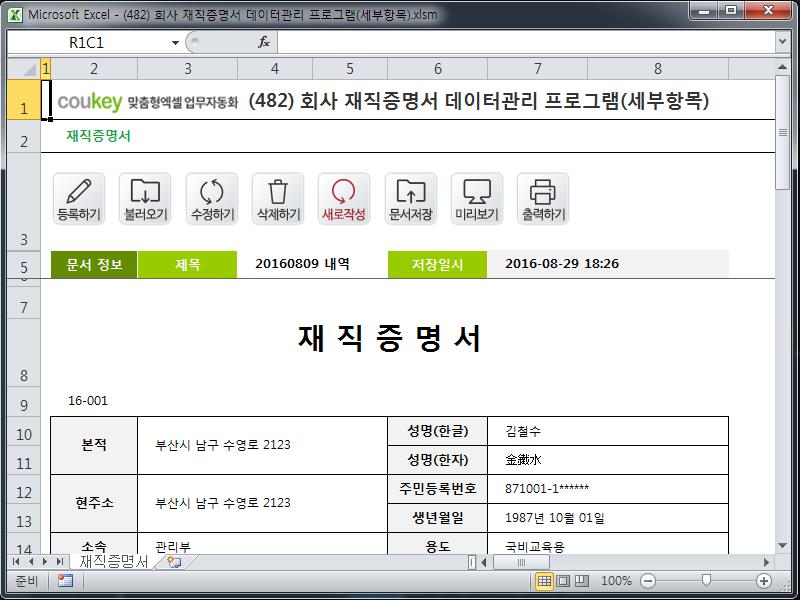This screenshot has width=800, height=600.
Task: Go to previous sheet tab arrow
Action: 31,562
